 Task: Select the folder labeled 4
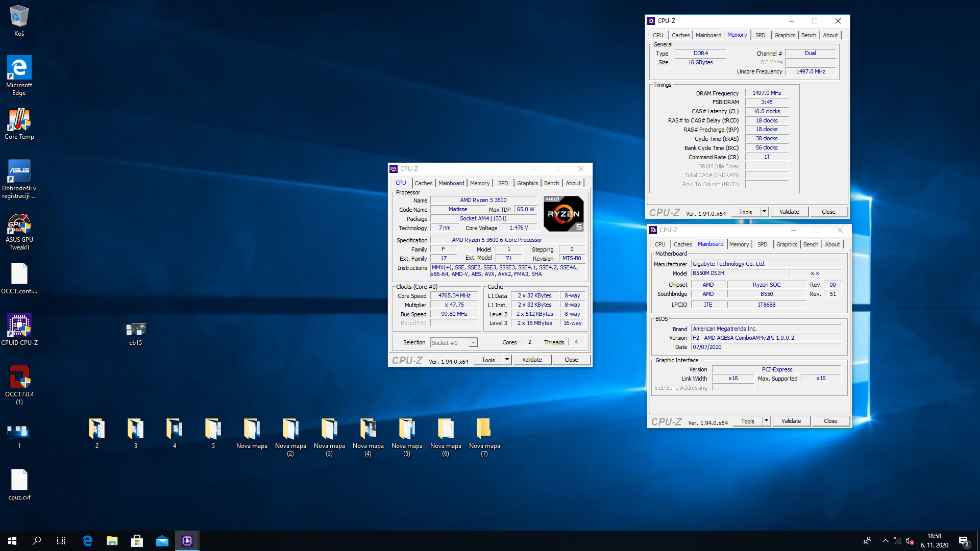click(x=174, y=434)
